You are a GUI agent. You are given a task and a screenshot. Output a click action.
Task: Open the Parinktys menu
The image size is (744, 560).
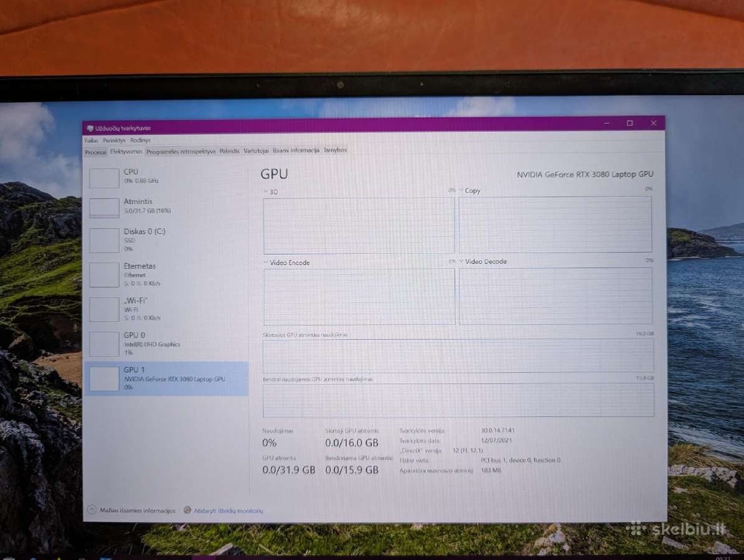(114, 141)
